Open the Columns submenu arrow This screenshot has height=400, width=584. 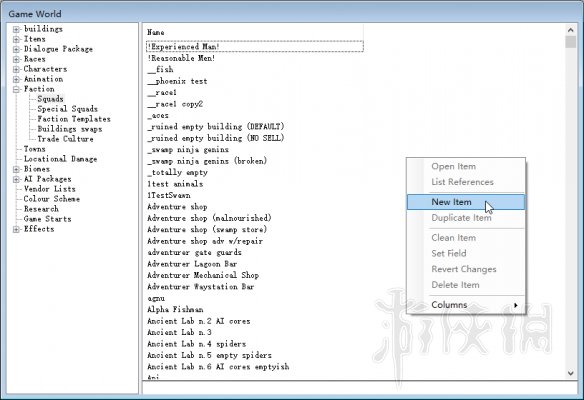point(516,305)
